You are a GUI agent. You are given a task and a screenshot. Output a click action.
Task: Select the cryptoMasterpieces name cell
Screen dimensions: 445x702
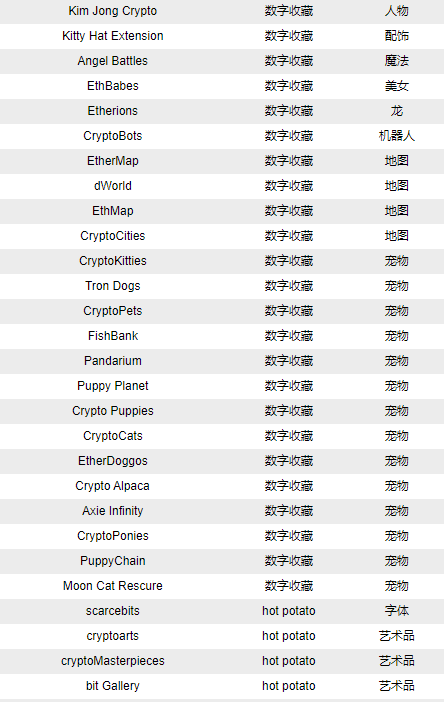[x=112, y=661]
